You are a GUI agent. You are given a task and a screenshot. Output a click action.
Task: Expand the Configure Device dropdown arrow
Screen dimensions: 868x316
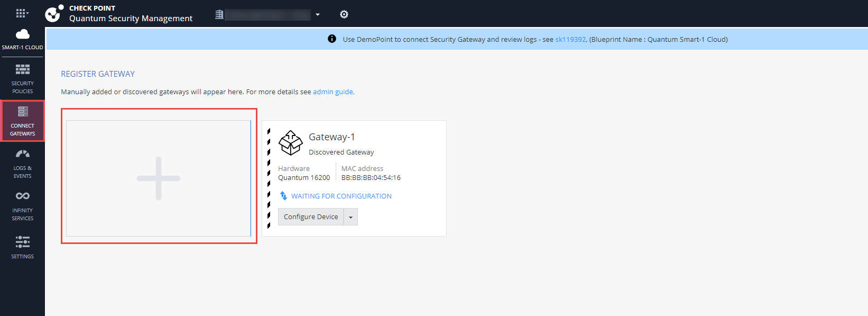[x=350, y=217]
